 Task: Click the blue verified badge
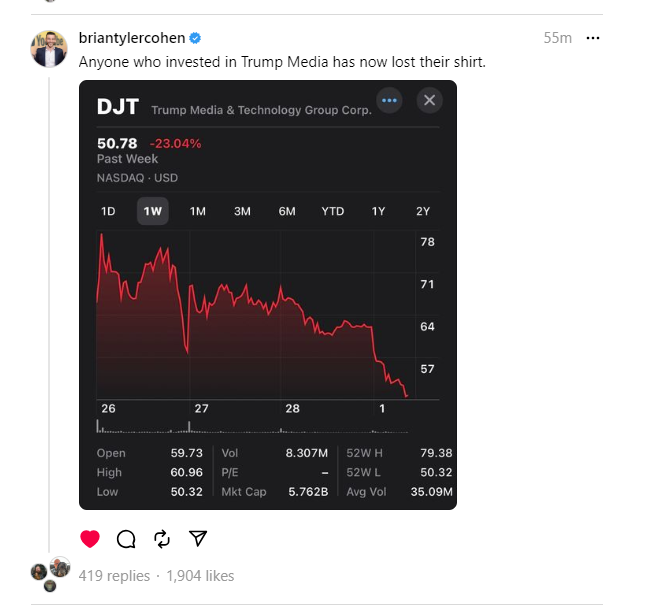click(x=195, y=38)
